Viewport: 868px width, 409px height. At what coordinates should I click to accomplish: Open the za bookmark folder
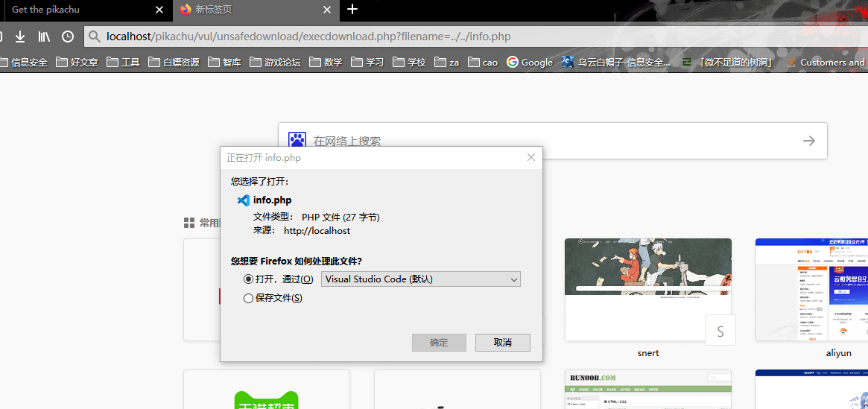pos(447,62)
